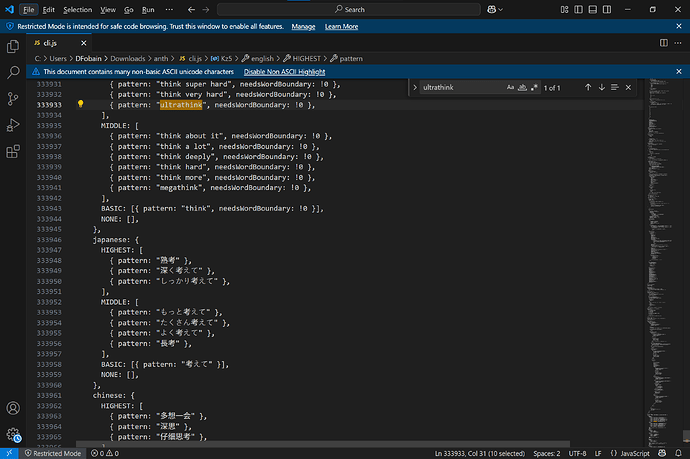Open the Edit menu

[48, 9]
